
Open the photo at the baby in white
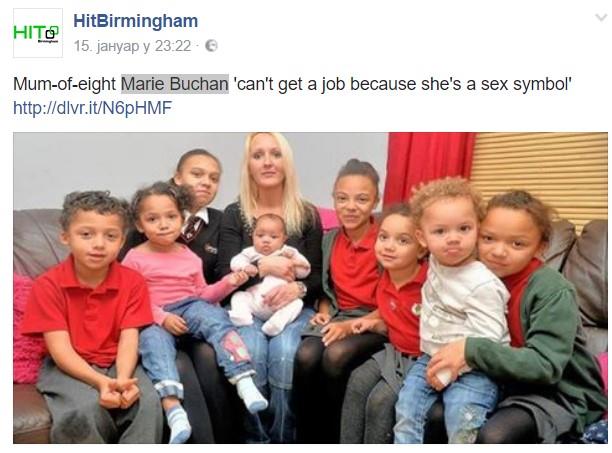click(x=269, y=273)
